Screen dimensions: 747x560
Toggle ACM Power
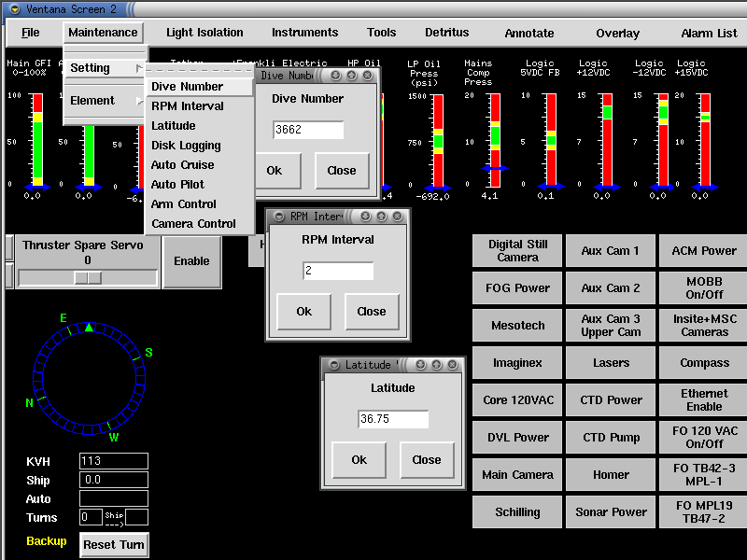pyautogui.click(x=704, y=250)
